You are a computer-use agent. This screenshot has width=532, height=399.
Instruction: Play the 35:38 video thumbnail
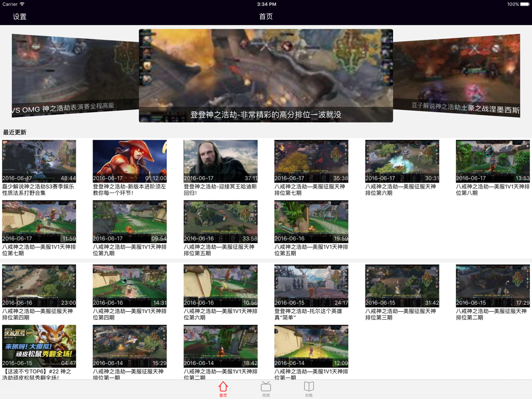tap(311, 161)
